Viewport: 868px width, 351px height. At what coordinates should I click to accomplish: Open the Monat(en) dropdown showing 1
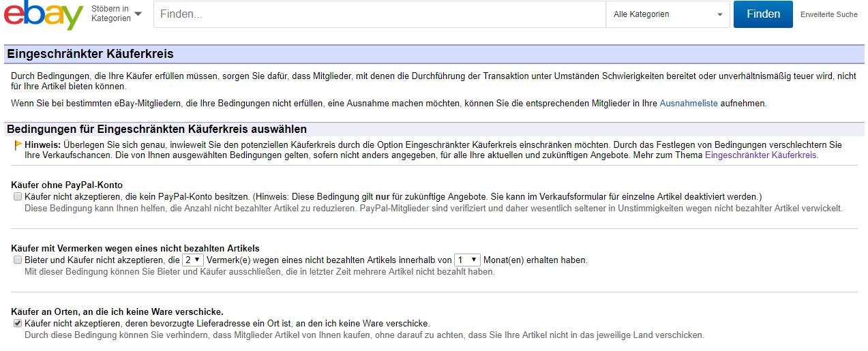[467, 260]
